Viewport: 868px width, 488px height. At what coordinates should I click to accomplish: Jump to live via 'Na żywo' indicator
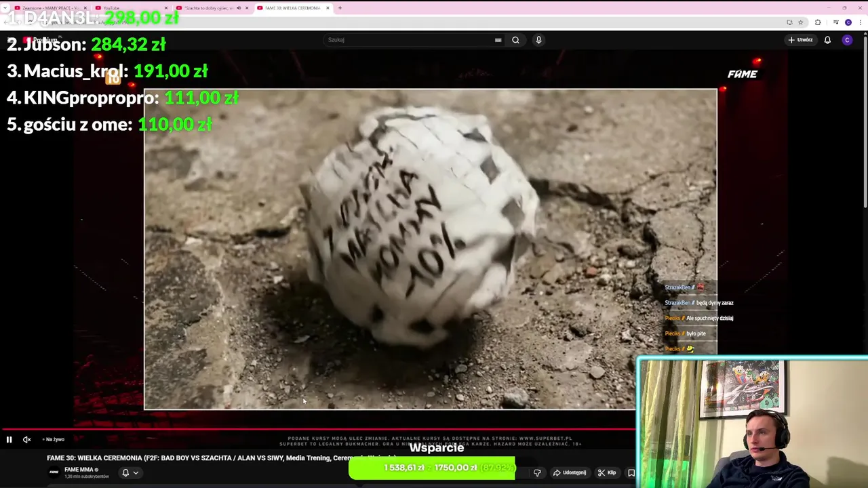[54, 439]
